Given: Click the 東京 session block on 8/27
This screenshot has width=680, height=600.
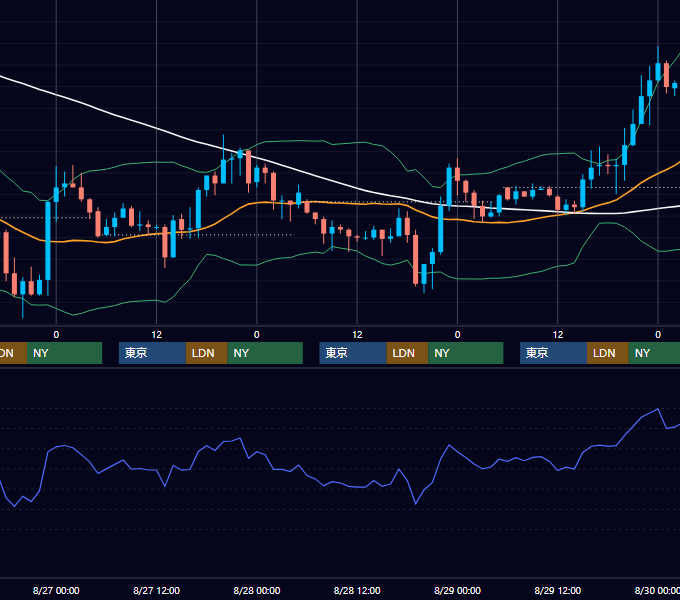Looking at the screenshot, I should (152, 353).
